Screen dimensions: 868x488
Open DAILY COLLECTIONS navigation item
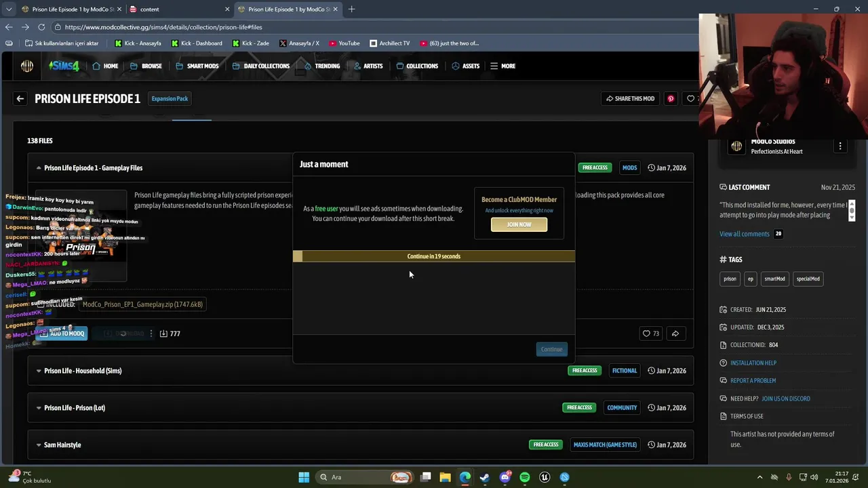[260, 66]
